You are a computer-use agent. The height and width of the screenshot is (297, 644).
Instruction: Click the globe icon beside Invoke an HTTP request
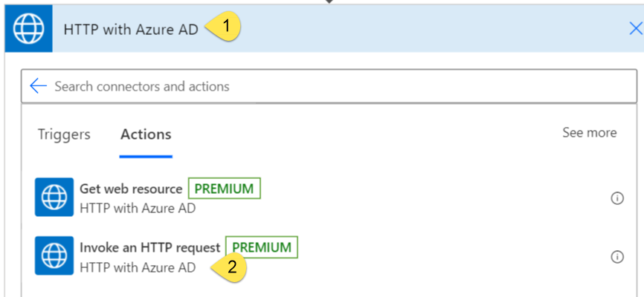point(54,255)
